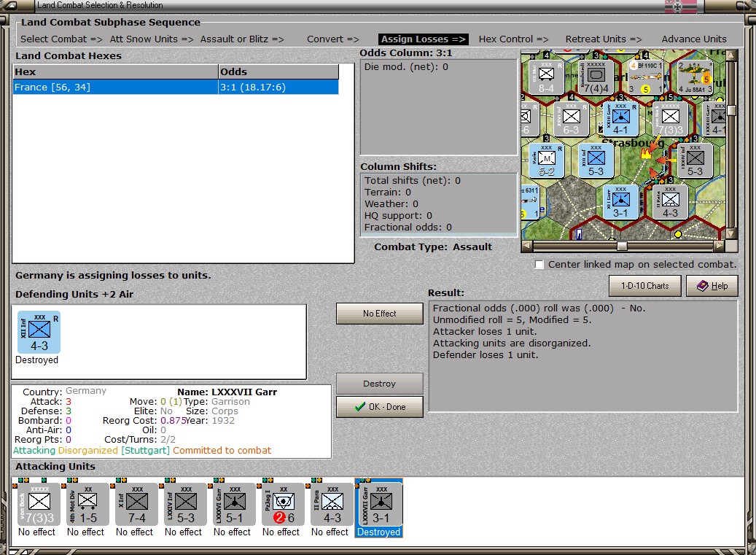The width and height of the screenshot is (756, 555).
Task: Go to Assign Losses subphase
Action: (424, 39)
